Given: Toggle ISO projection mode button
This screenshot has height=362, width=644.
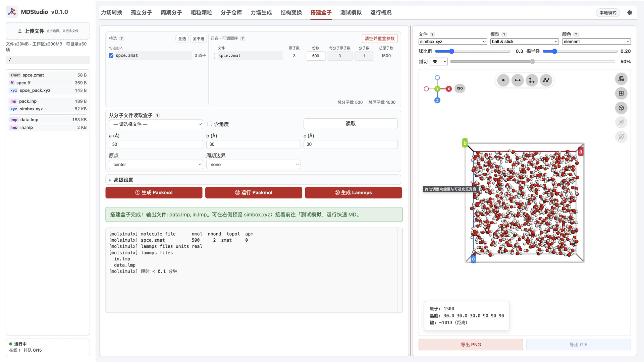Looking at the screenshot, I should tap(460, 88).
